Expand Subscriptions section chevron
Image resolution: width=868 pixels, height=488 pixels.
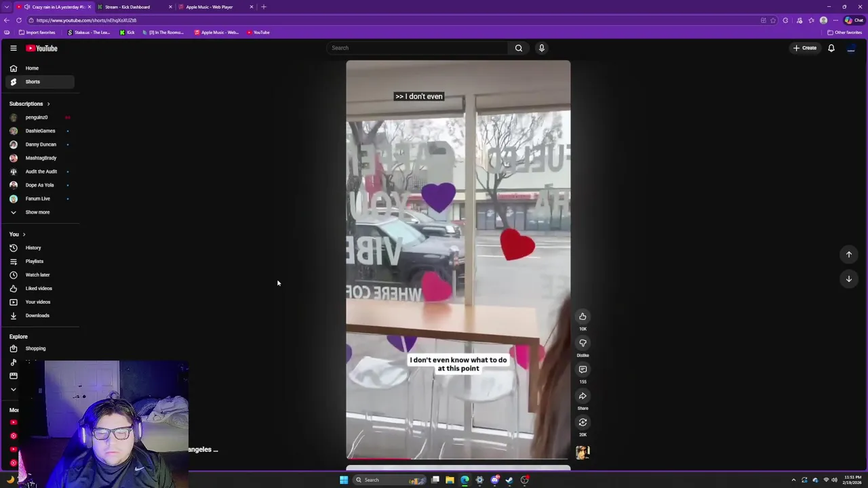pos(48,104)
